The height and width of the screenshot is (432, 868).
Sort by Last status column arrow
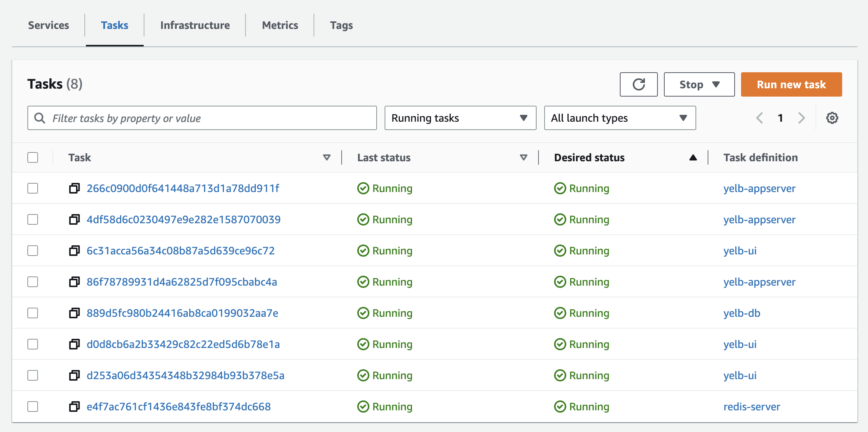click(x=523, y=157)
